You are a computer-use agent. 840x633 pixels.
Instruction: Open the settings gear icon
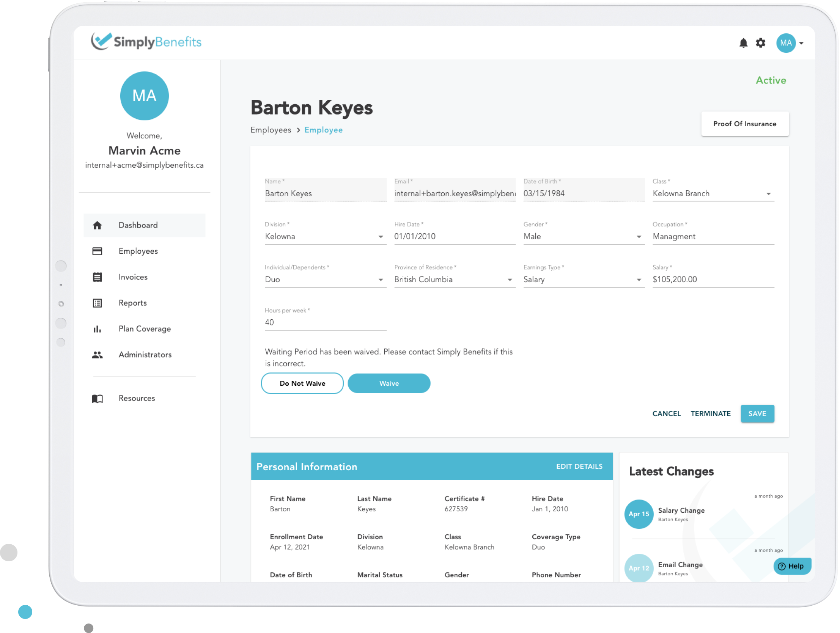click(x=761, y=43)
